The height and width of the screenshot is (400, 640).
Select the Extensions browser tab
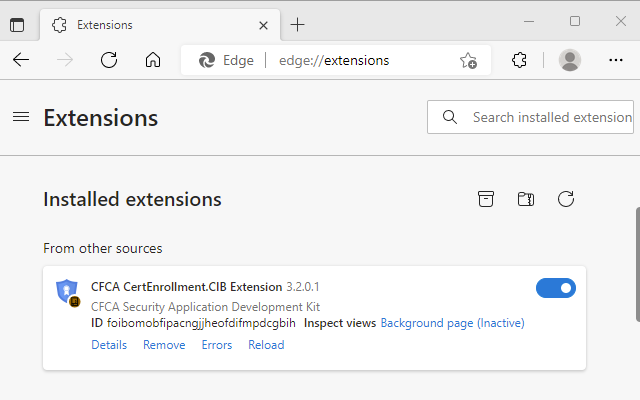click(x=150, y=25)
